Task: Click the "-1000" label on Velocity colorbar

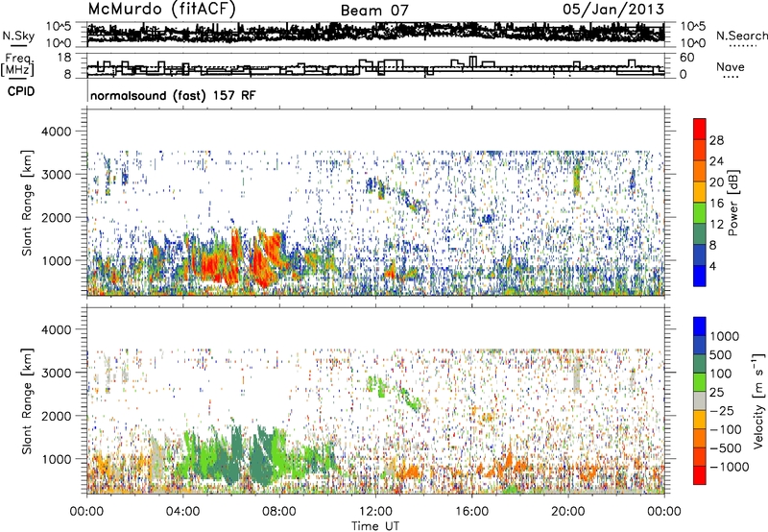Action: tap(730, 467)
